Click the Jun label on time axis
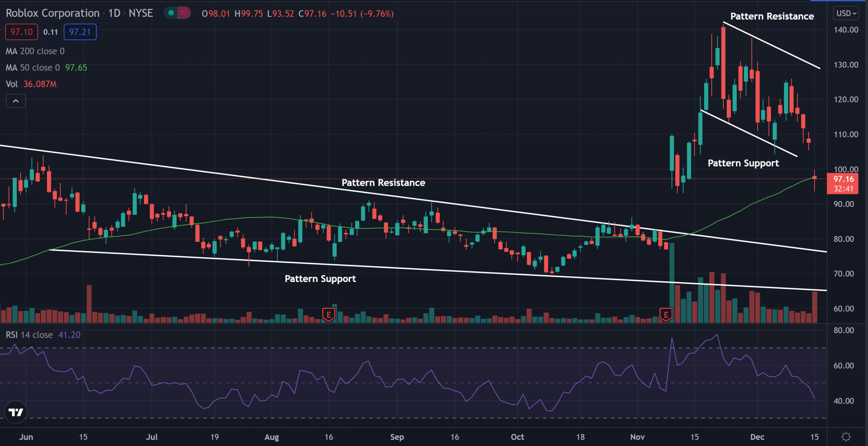The image size is (868, 446). (26, 437)
